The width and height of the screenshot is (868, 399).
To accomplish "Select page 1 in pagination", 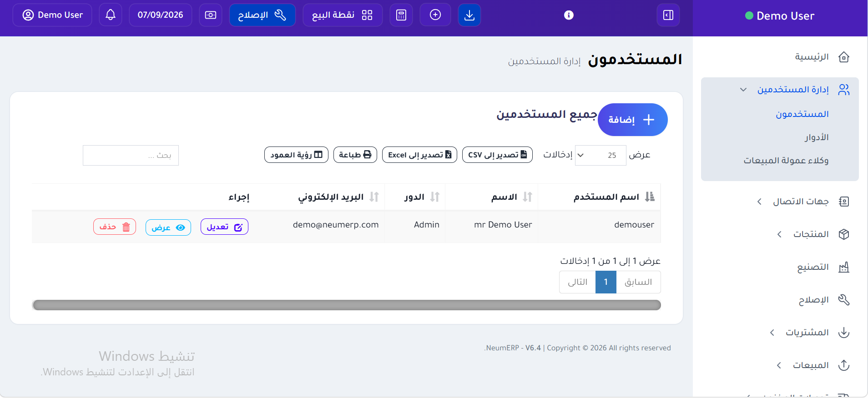I will [x=606, y=282].
